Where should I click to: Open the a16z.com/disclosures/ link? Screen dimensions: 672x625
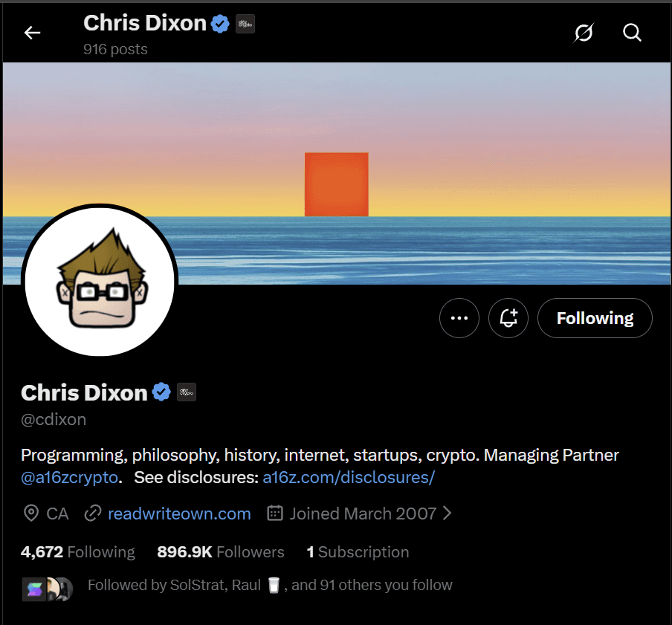(349, 477)
